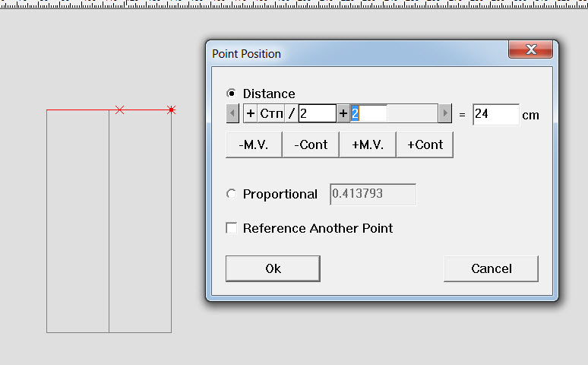The width and height of the screenshot is (588, 365).
Task: Click the Стп measurement variable box
Action: point(271,114)
